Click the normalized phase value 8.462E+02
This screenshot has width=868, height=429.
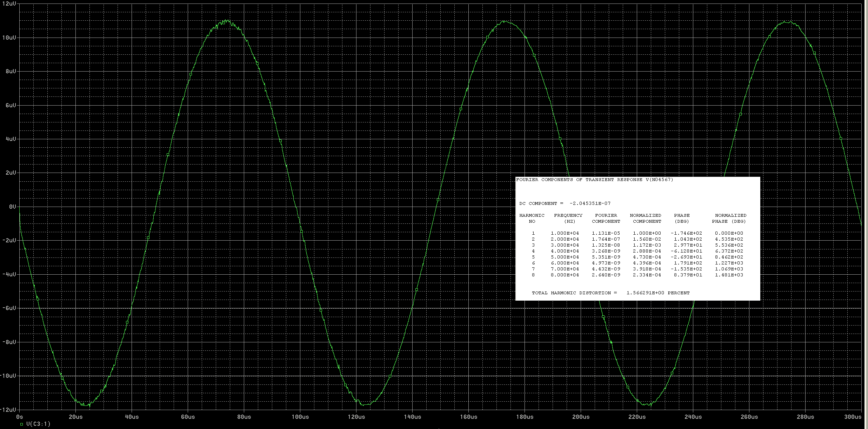pos(729,257)
